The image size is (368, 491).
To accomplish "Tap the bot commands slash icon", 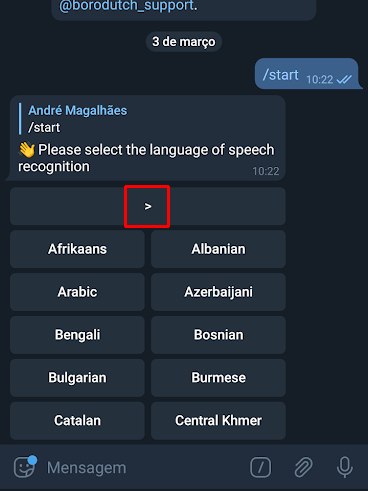I will (260, 467).
